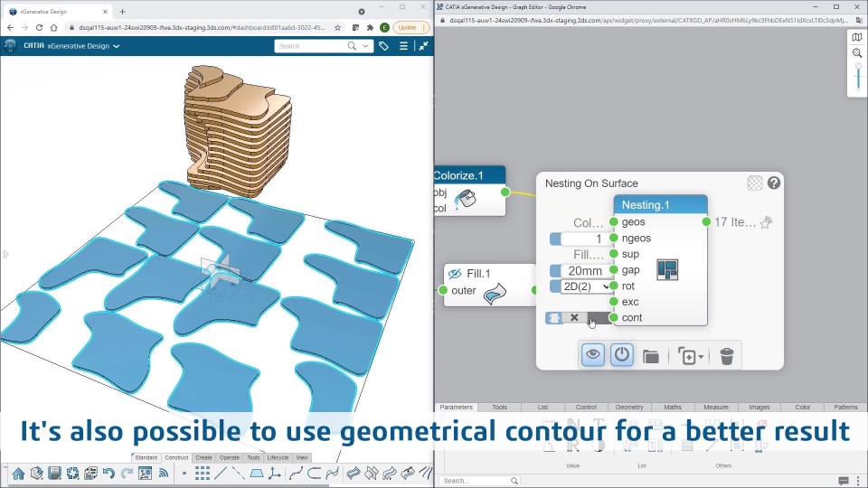Open help for Nesting On Surface

pyautogui.click(x=774, y=183)
